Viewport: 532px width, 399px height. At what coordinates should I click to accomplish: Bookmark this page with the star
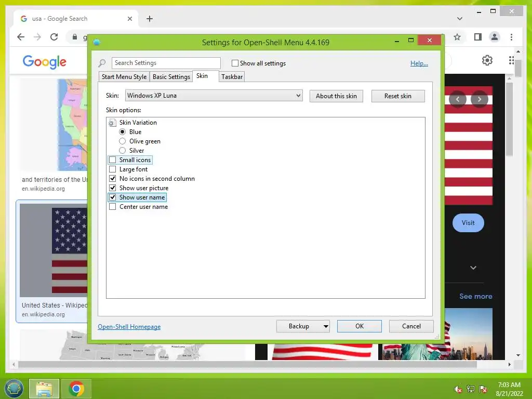457,37
